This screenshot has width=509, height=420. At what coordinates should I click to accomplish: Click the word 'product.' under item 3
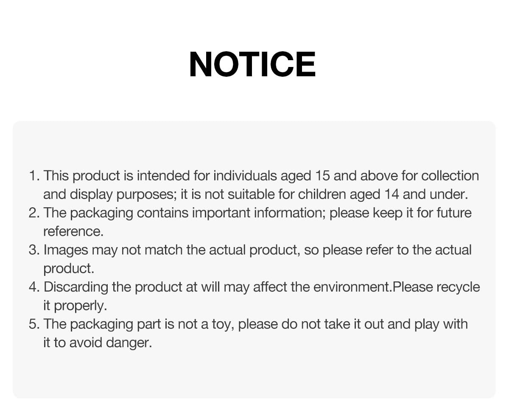[x=69, y=269]
